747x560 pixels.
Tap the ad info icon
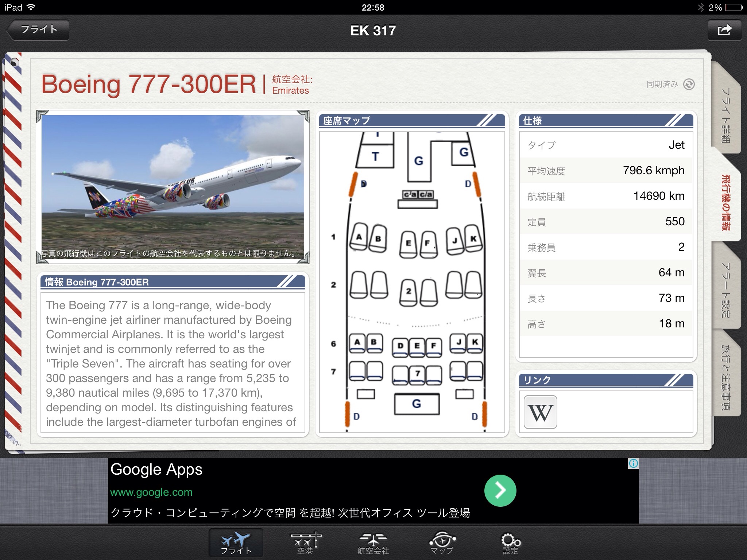point(634,463)
